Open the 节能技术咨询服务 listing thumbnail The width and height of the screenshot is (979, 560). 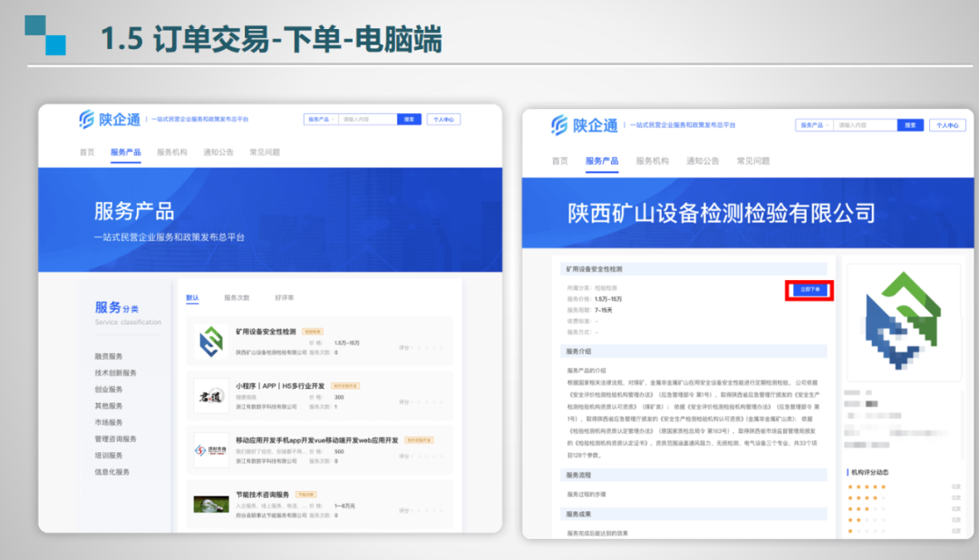(211, 504)
